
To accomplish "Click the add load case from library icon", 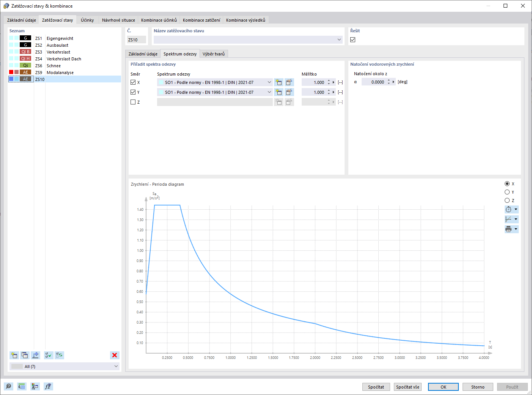I will 36,355.
